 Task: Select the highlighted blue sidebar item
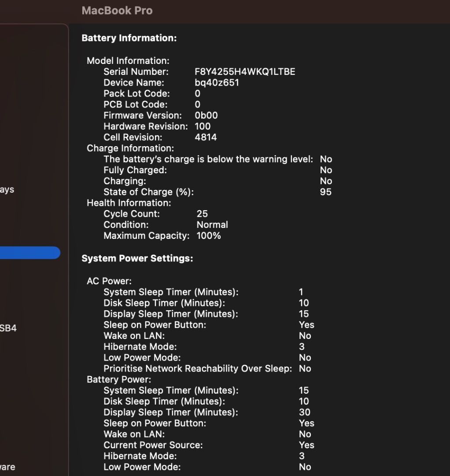[x=30, y=253]
